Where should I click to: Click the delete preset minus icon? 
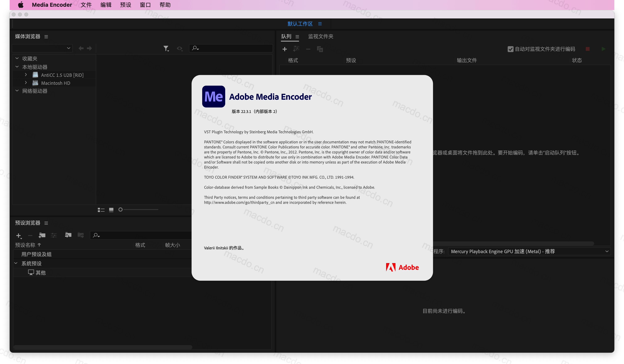click(30, 235)
